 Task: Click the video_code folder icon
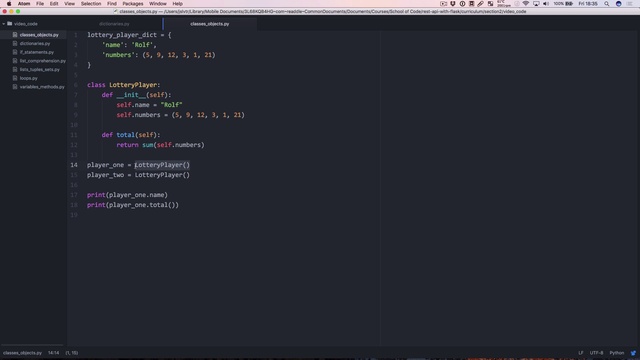pyautogui.click(x=10, y=24)
